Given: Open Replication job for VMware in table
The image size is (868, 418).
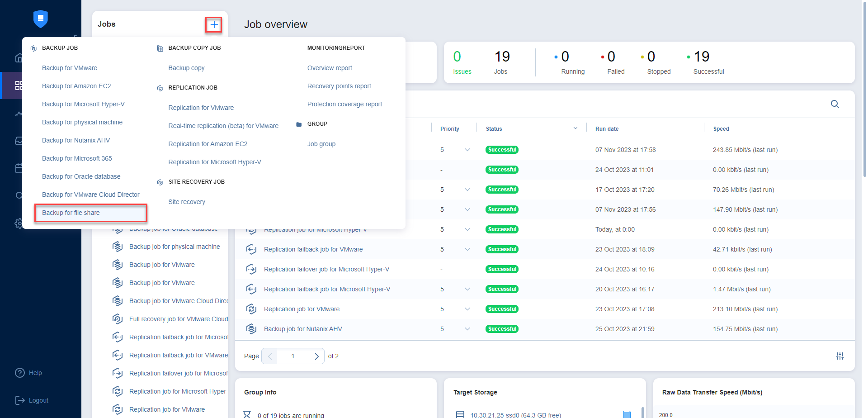Looking at the screenshot, I should 302,309.
